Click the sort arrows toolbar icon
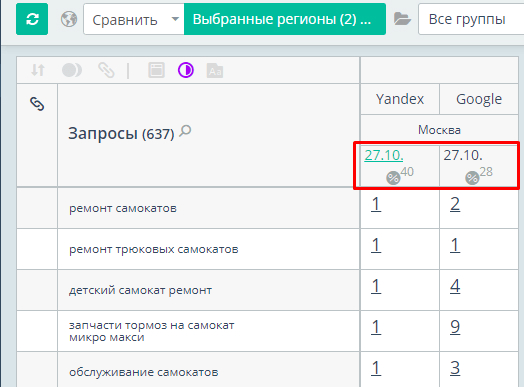The width and height of the screenshot is (524, 387). coord(38,70)
